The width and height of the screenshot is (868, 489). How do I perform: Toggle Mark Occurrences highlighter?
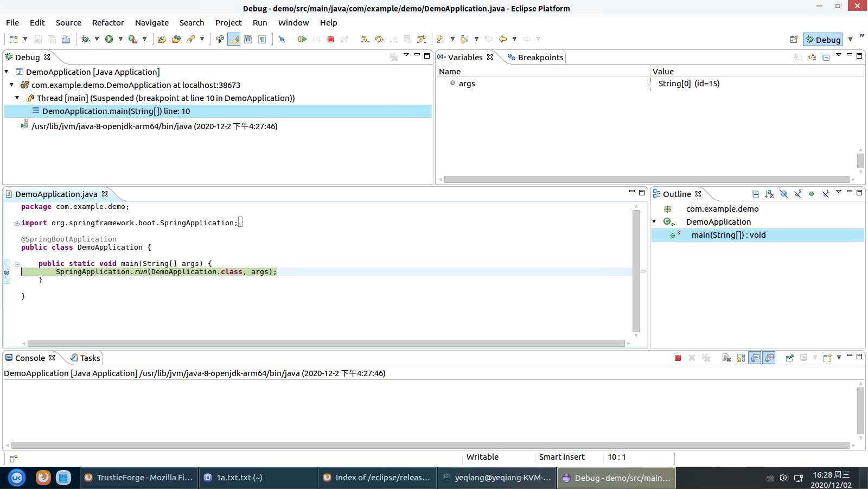coord(234,39)
